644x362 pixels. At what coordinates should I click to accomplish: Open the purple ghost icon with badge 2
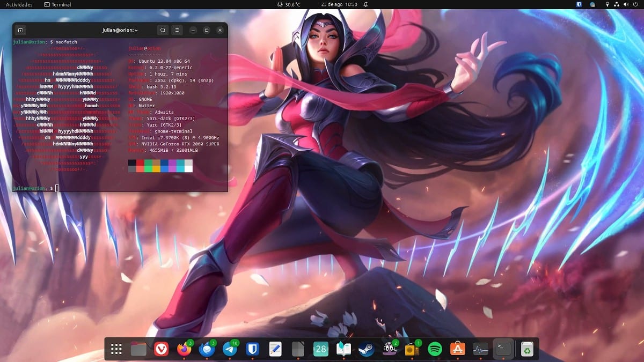(x=390, y=350)
